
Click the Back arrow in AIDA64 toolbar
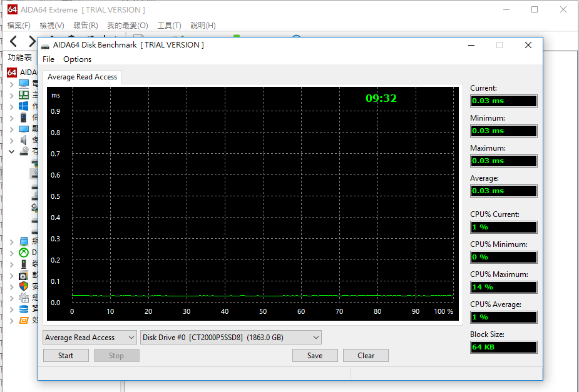click(x=13, y=41)
